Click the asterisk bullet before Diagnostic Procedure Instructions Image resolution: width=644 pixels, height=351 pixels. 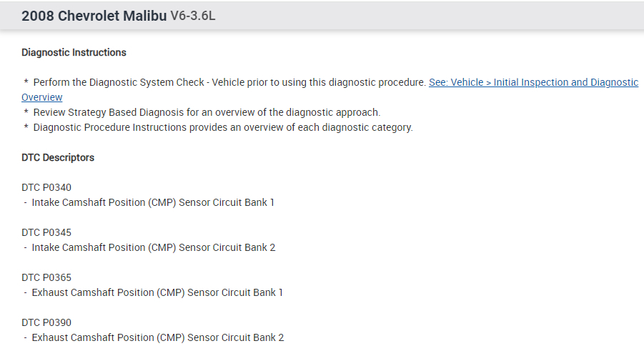pos(26,127)
